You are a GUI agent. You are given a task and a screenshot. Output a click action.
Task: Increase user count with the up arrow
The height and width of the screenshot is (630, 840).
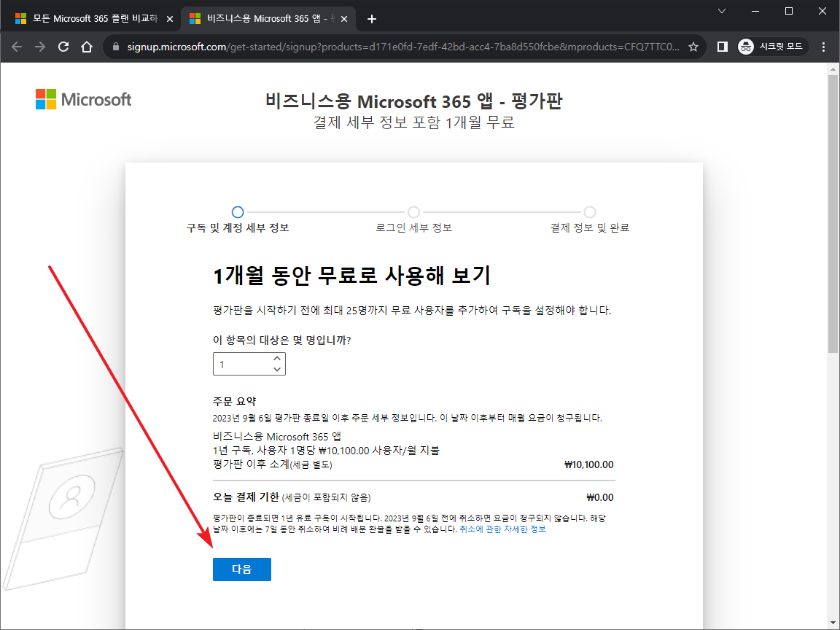tap(277, 359)
